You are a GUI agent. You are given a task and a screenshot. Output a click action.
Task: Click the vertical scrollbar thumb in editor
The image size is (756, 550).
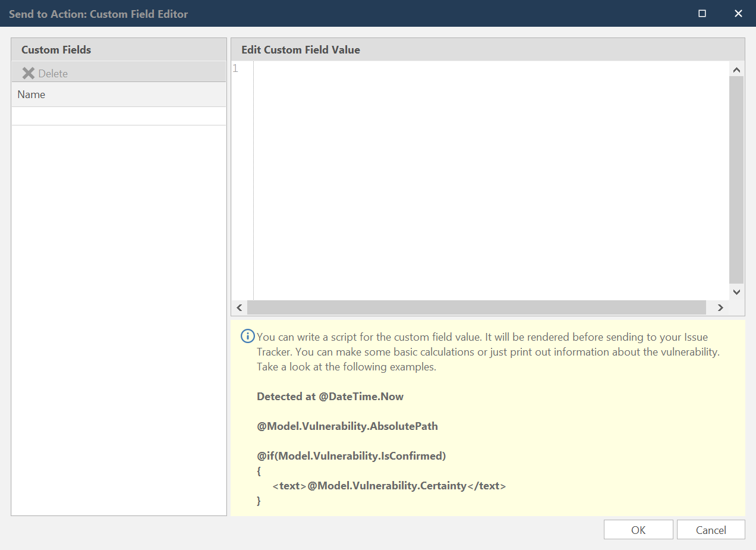[x=736, y=178]
